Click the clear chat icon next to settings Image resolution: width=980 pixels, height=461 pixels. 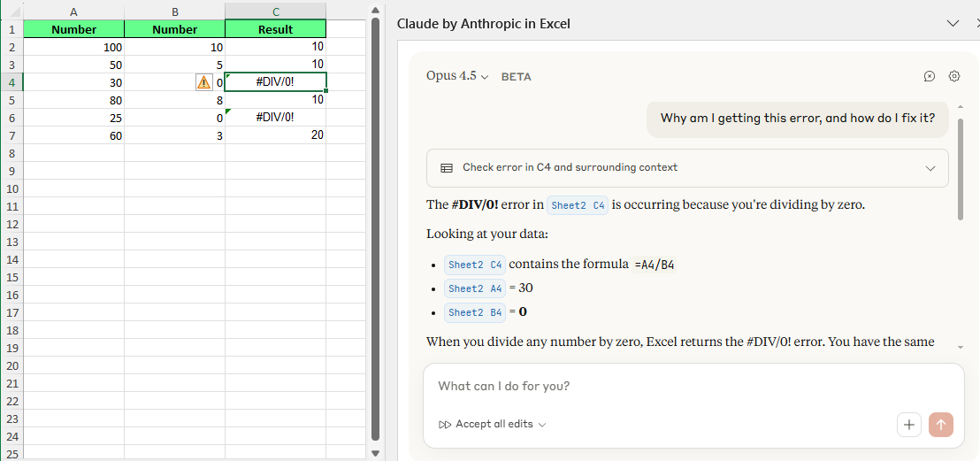click(930, 76)
